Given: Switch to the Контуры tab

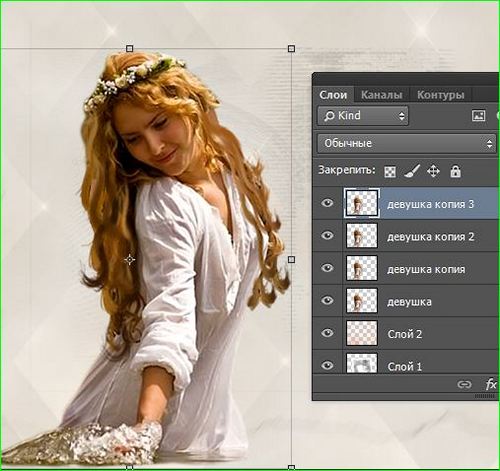Looking at the screenshot, I should coord(441,95).
